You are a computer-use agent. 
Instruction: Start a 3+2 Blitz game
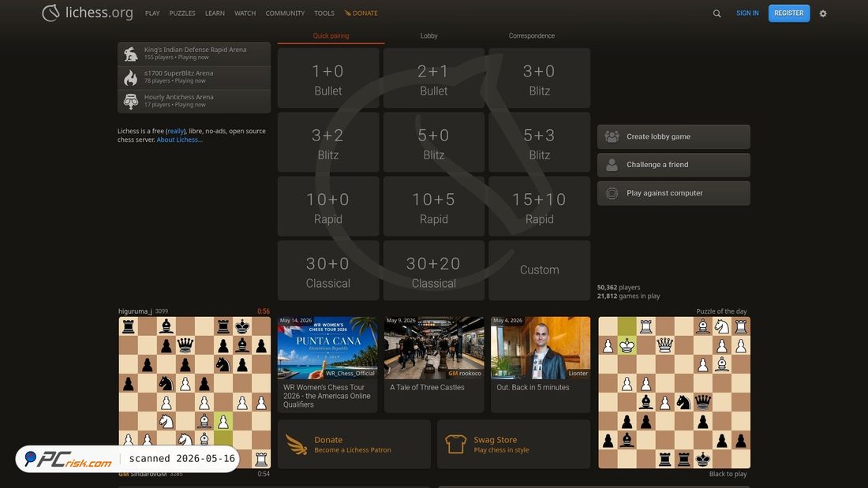[x=328, y=143]
